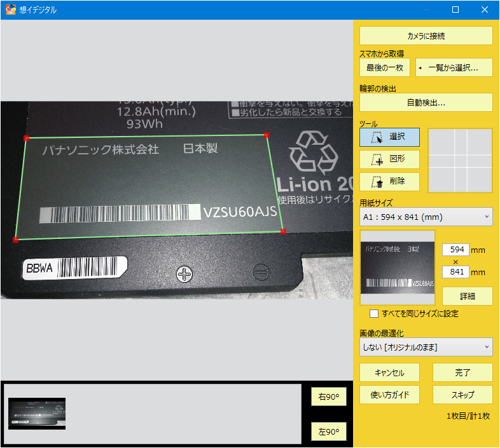500x448 pixels.
Task: Click the bottom-left red corner handle
Action: [15, 240]
